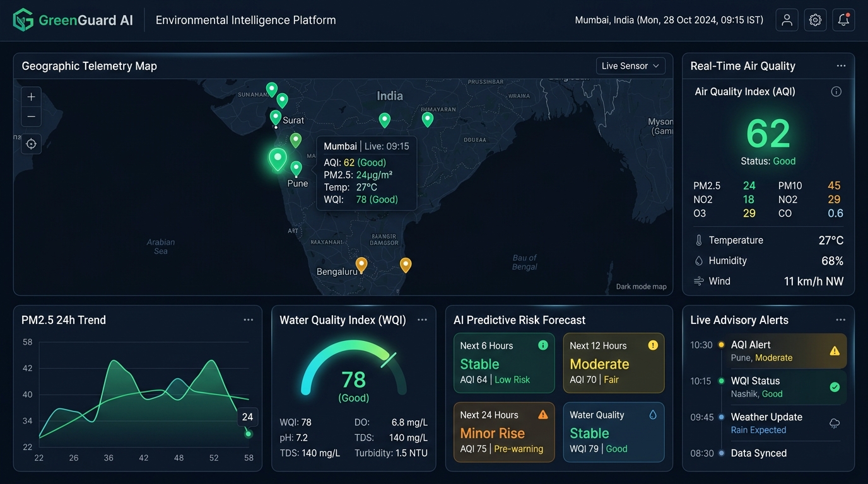868x484 pixels.
Task: Zoom in on the telemetry map
Action: click(31, 97)
